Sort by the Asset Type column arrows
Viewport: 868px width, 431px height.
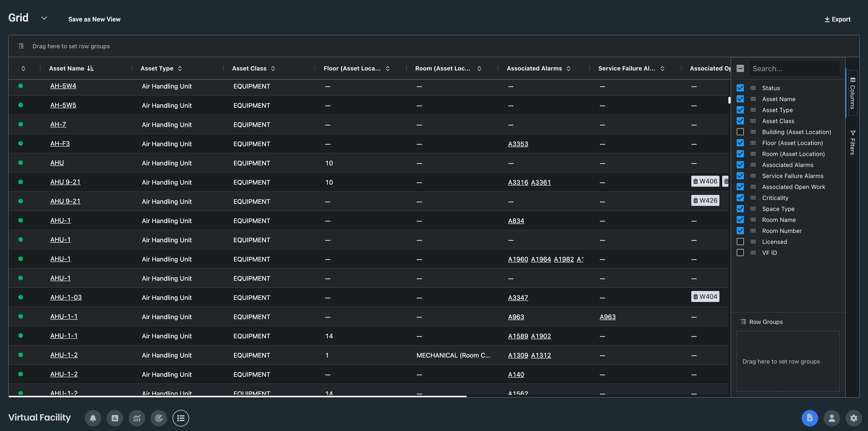(180, 68)
